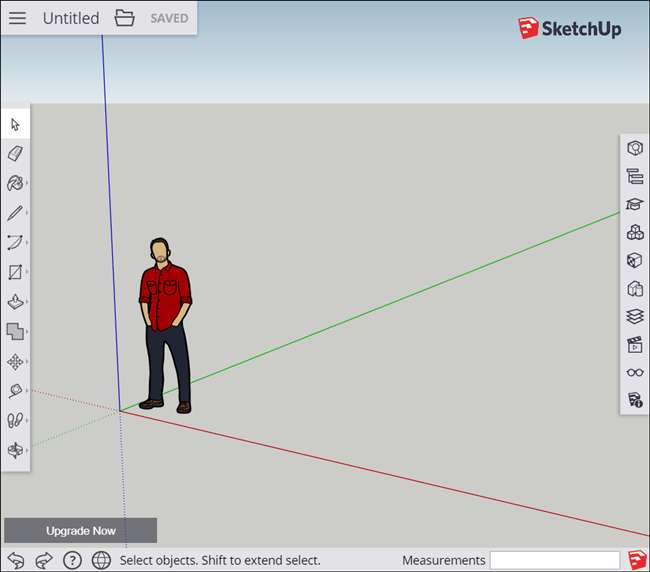Image resolution: width=650 pixels, height=572 pixels.
Task: Open the Scenes clapperboard panel
Action: 635,345
